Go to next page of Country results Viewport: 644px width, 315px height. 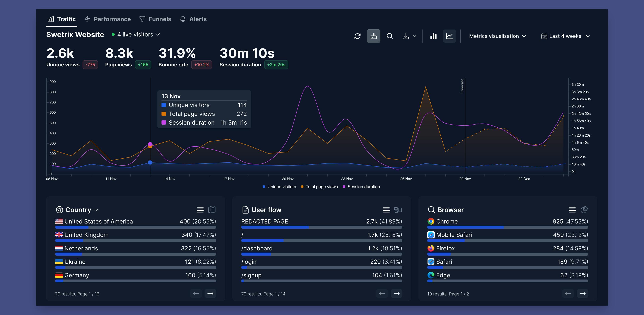pyautogui.click(x=211, y=293)
